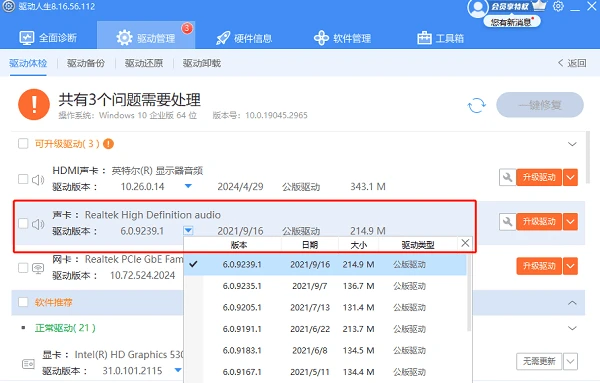Click the orange warning icon beside 可升级驱动
Screen dimensions: 600x383
coord(109,144)
